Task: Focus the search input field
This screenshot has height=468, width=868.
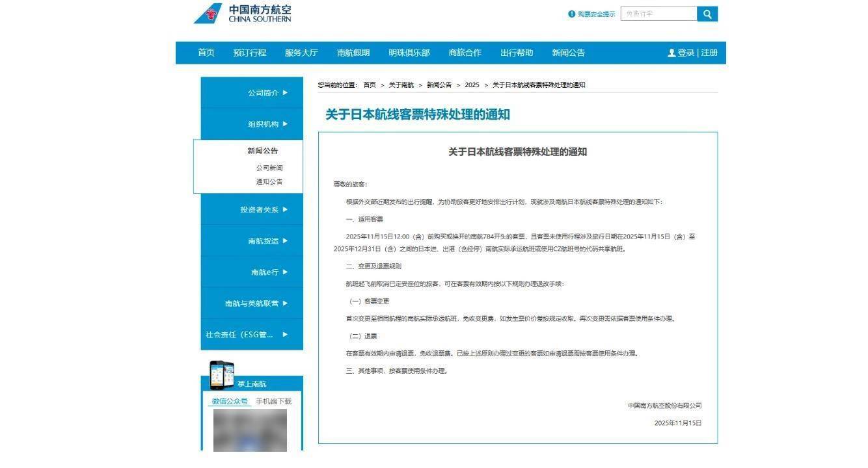Action: pos(658,14)
